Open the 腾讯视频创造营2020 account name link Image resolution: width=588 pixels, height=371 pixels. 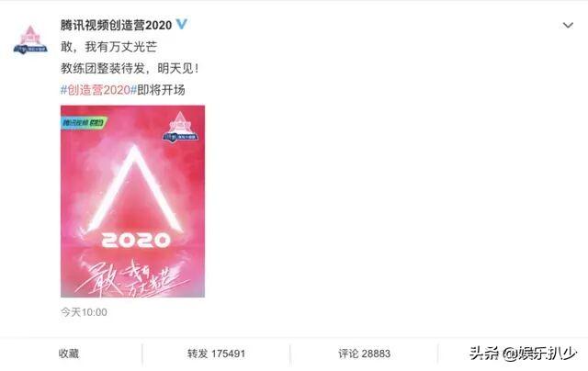point(117,25)
